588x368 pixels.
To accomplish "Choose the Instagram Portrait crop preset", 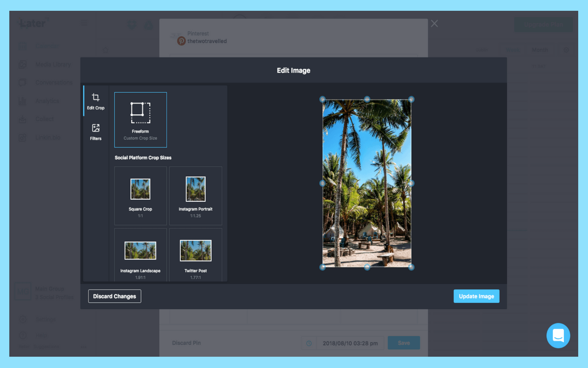I will click(196, 196).
